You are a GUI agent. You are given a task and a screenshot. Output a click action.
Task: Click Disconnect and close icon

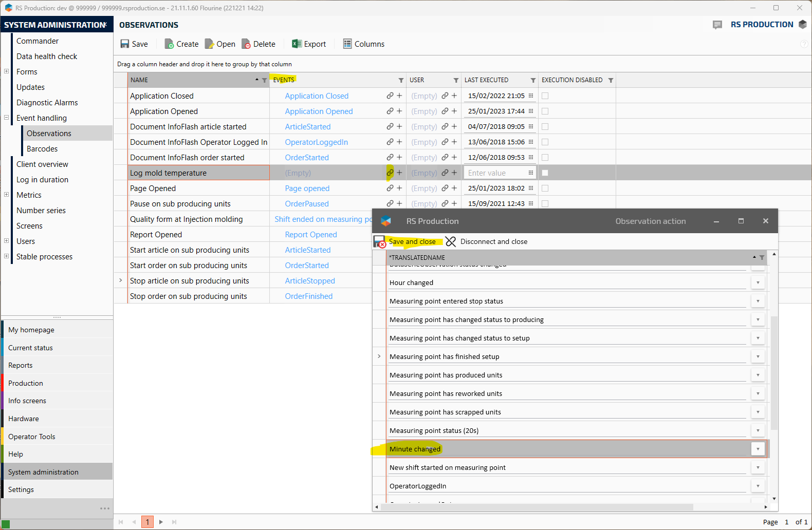[x=451, y=241]
